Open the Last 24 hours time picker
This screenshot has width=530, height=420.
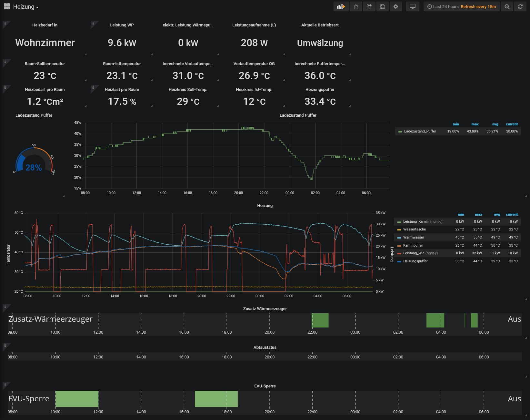click(443, 6)
